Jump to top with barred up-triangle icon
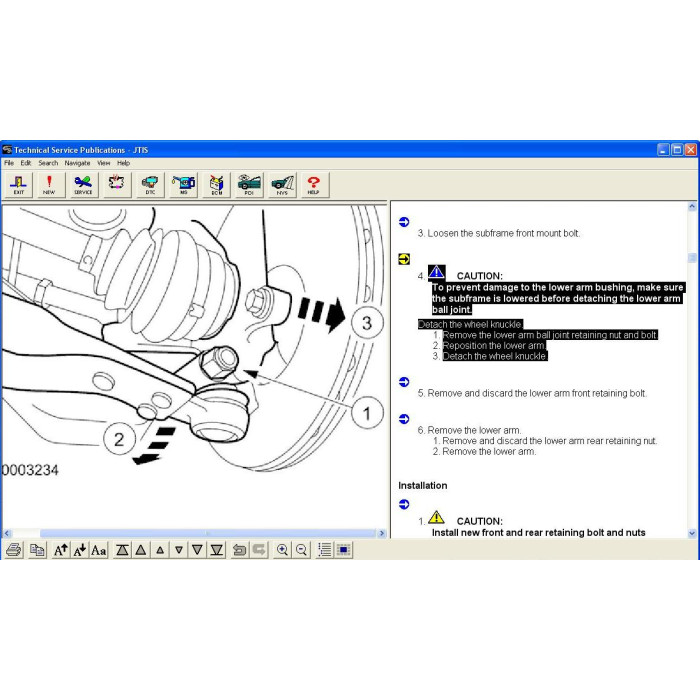The height and width of the screenshot is (700, 700). pyautogui.click(x=122, y=550)
